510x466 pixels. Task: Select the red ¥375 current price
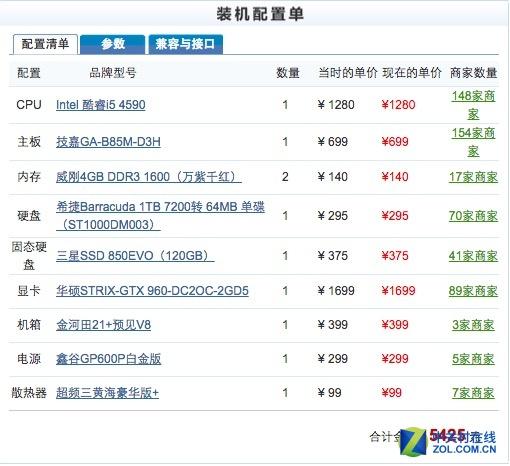[x=395, y=256]
